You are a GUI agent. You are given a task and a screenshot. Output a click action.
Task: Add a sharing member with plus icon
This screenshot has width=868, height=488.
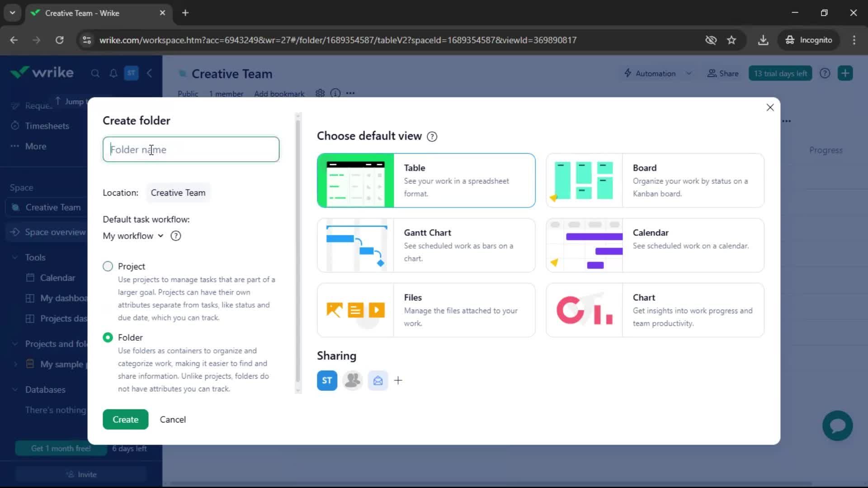tap(398, 380)
